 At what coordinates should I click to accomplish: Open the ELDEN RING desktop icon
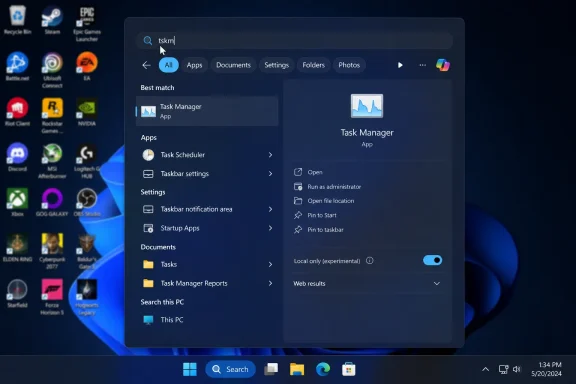[17, 248]
